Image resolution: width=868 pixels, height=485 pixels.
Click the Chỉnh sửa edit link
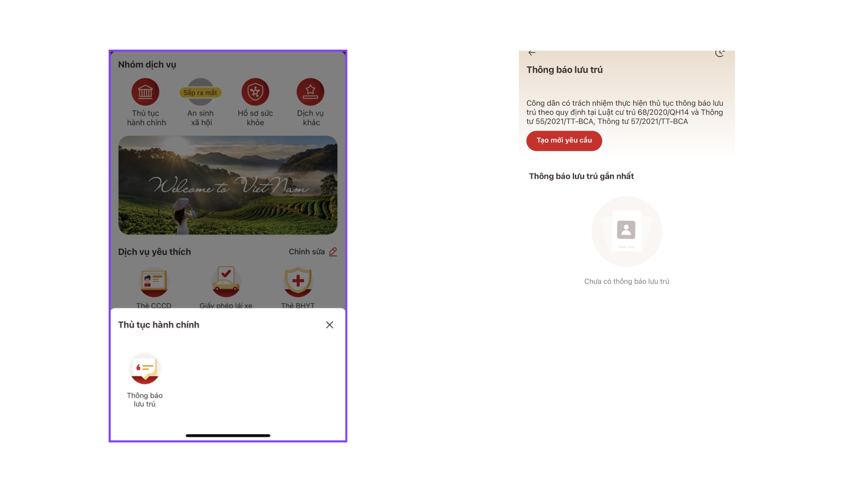click(313, 252)
